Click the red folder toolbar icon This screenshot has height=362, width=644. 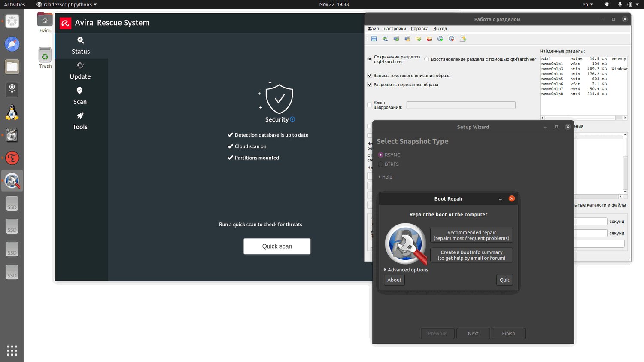pyautogui.click(x=429, y=39)
